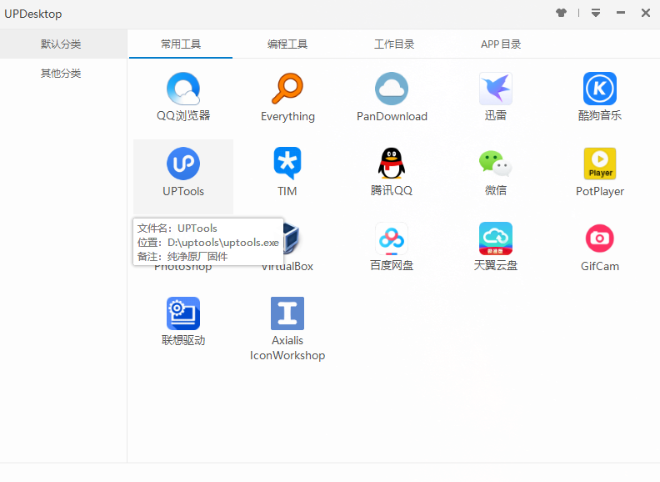Click the Photoshop label text

[x=183, y=267]
